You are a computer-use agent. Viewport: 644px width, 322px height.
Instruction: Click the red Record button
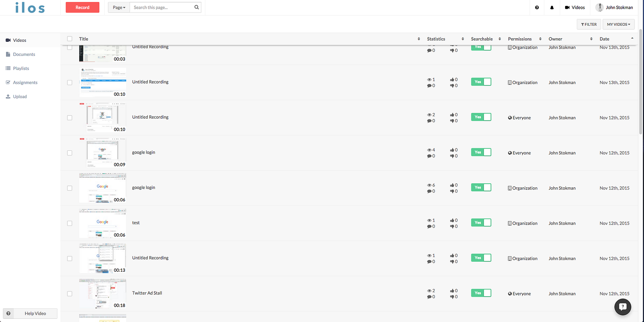pos(83,7)
